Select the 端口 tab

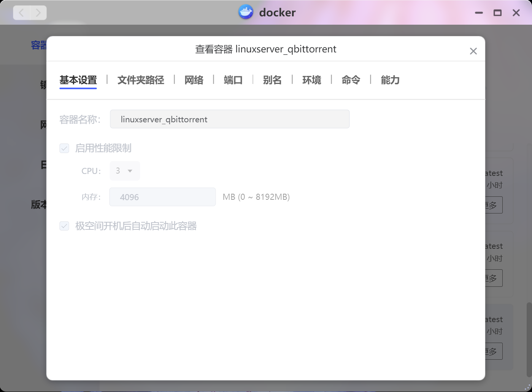[233, 80]
